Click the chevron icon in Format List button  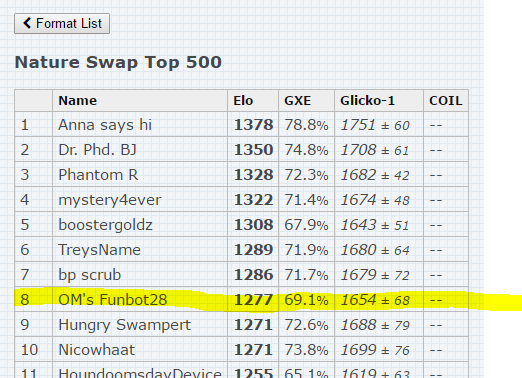tap(27, 23)
